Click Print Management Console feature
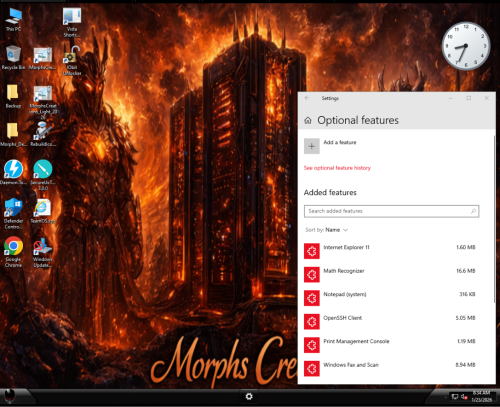Viewport: 500px width, 407px height. click(x=390, y=345)
